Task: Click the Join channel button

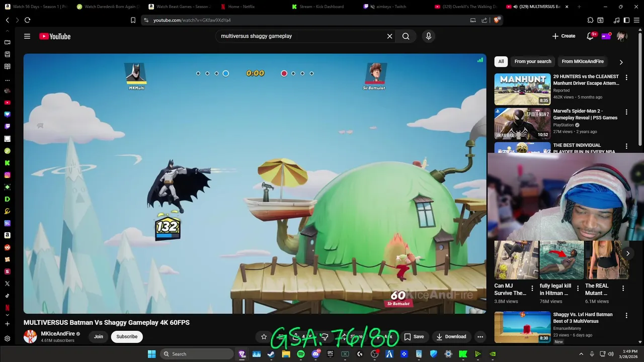Action: click(x=99, y=337)
